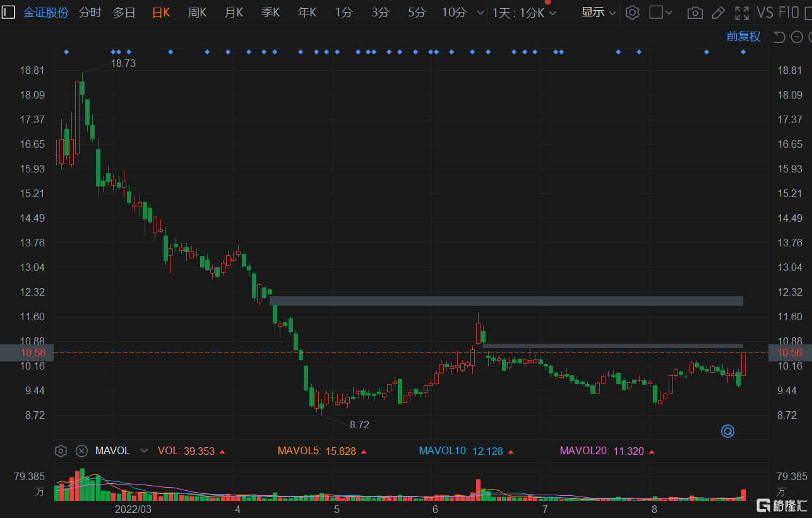Take a chart snapshot with camera icon
This screenshot has width=812, height=518.
click(x=695, y=13)
